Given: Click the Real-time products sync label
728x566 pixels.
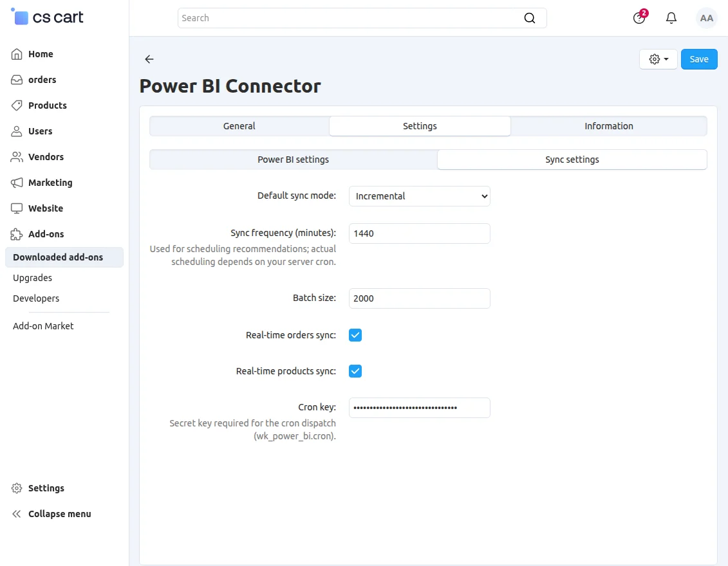Looking at the screenshot, I should tap(286, 371).
